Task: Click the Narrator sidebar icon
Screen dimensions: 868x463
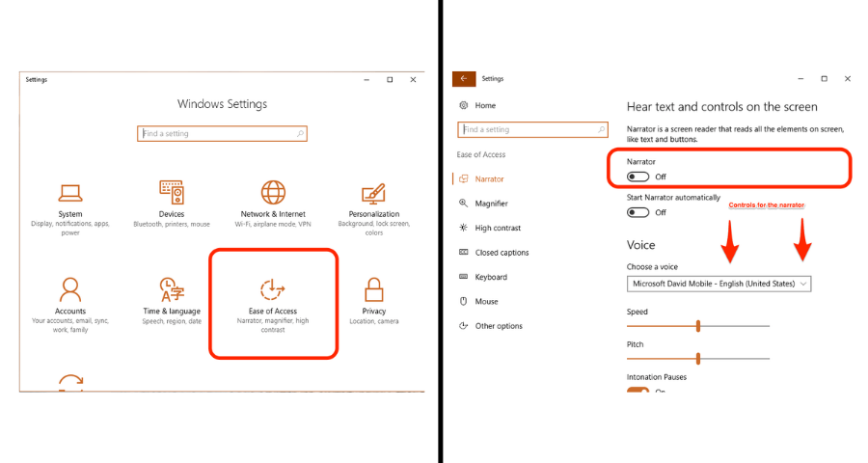Action: [x=464, y=178]
